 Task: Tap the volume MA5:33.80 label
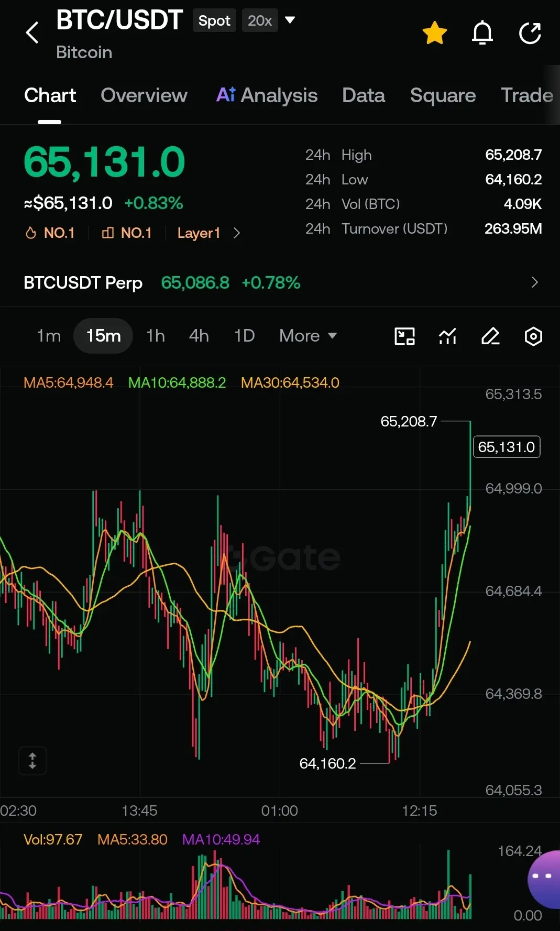(x=133, y=839)
